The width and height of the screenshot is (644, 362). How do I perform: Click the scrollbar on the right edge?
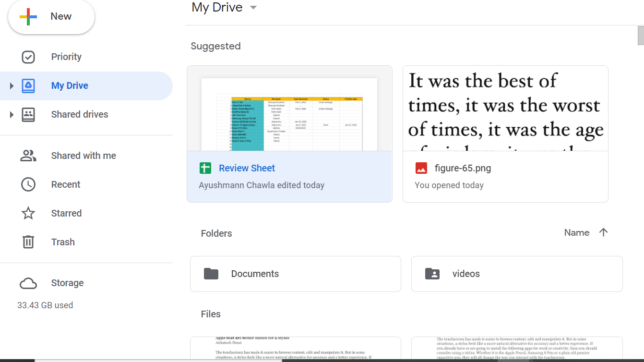coord(641,36)
